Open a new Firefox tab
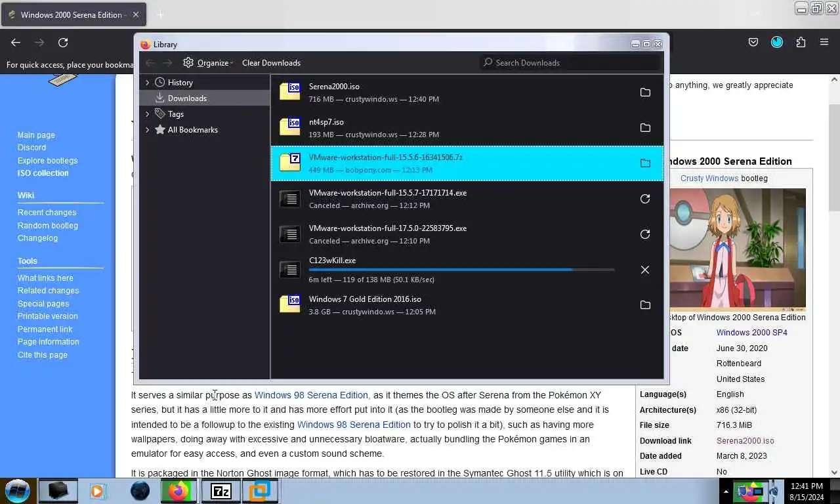This screenshot has height=504, width=840. (160, 14)
